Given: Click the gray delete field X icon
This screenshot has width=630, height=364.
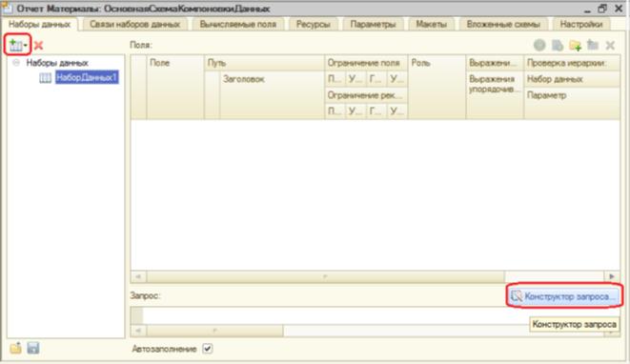Looking at the screenshot, I should (610, 46).
